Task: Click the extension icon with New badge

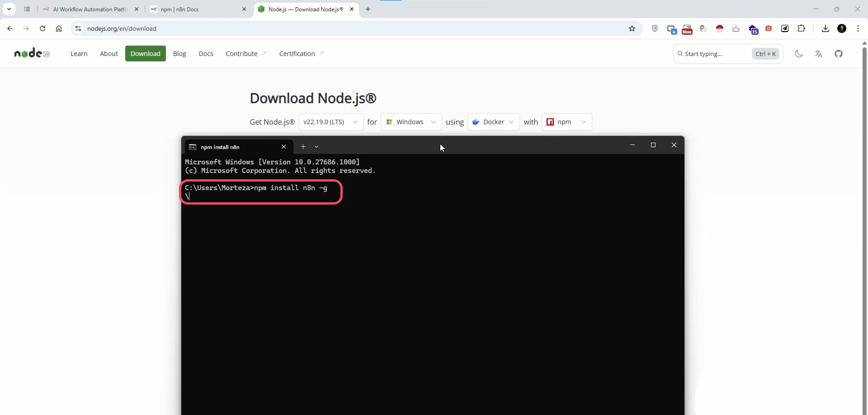Action: 687,29
